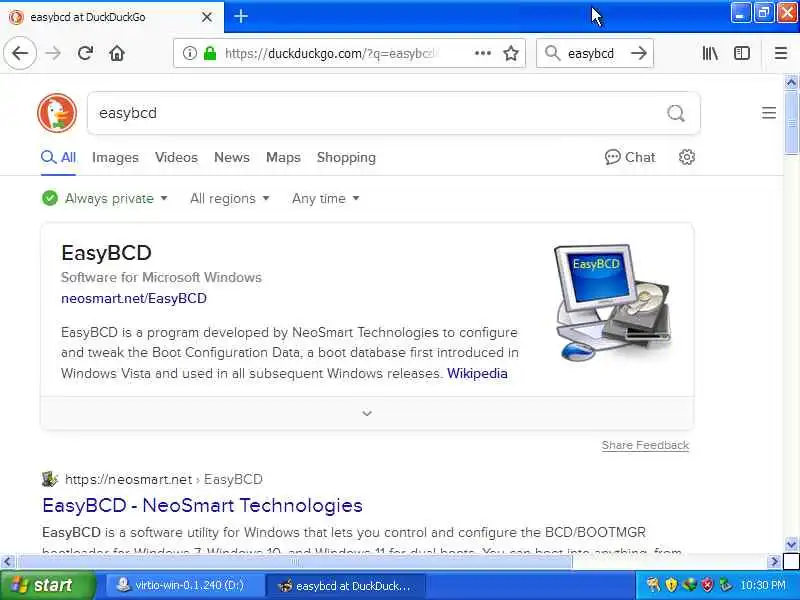Click the horizontal scrollbar thumb
The width and height of the screenshot is (800, 600).
[x=294, y=562]
